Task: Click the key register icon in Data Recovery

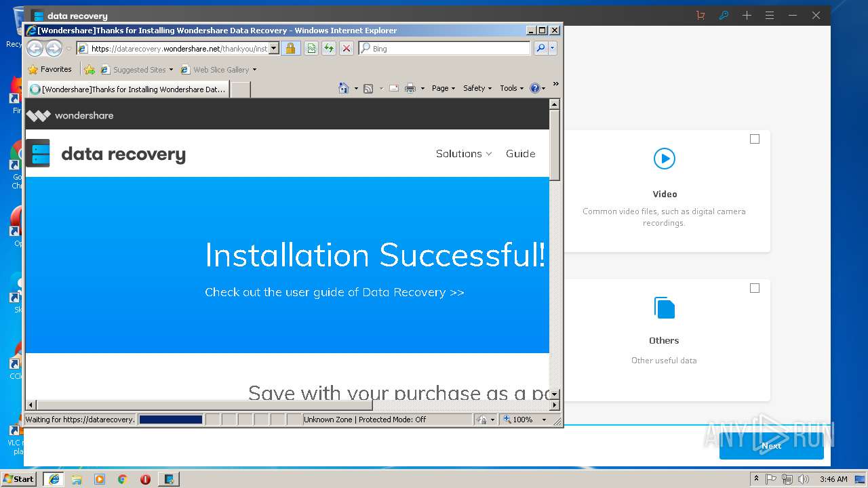Action: pos(724,15)
